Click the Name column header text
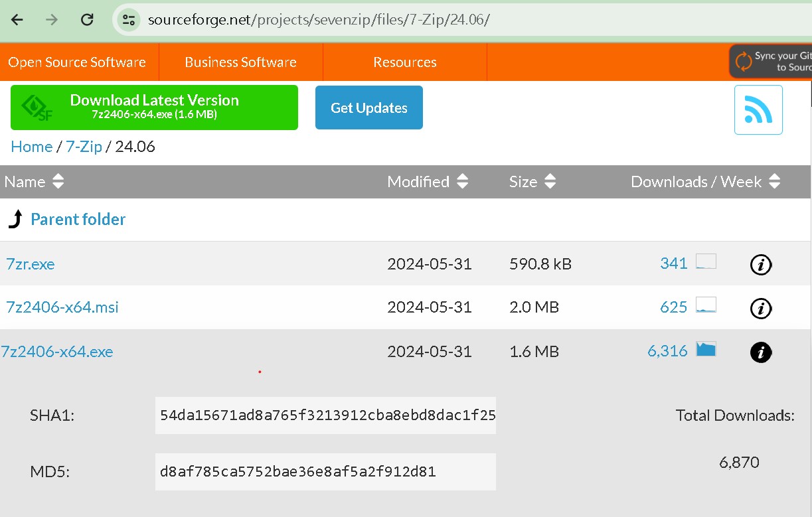The image size is (812, 517). coord(25,182)
